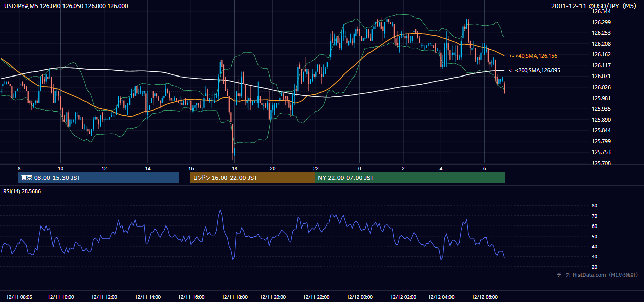Click price axis value 126.026
This screenshot has width=644, height=302.
pyautogui.click(x=601, y=87)
